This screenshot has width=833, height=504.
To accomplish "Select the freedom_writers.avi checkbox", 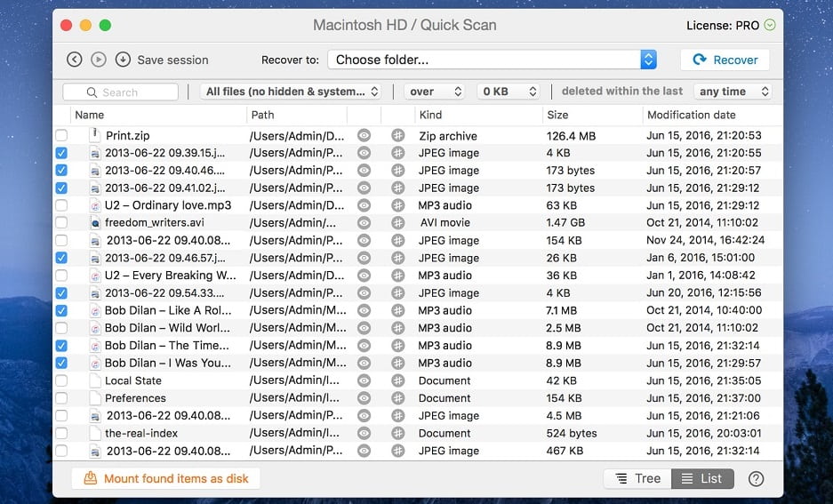I will (61, 223).
